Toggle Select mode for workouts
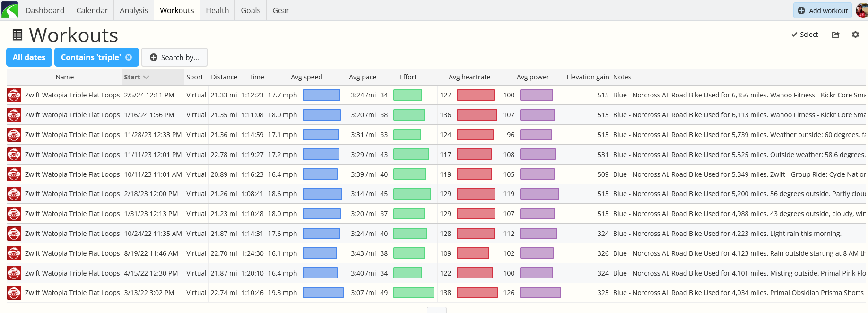The height and width of the screenshot is (313, 868). (805, 35)
